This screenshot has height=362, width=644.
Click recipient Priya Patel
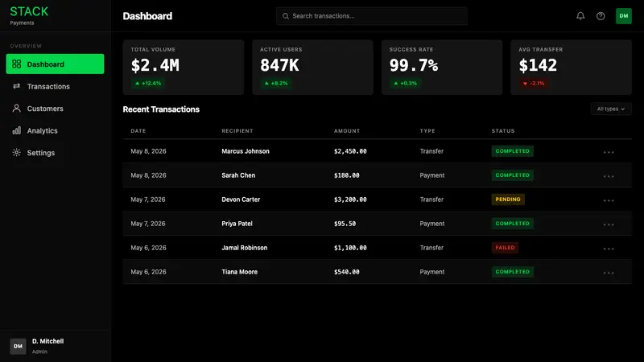[x=237, y=224]
